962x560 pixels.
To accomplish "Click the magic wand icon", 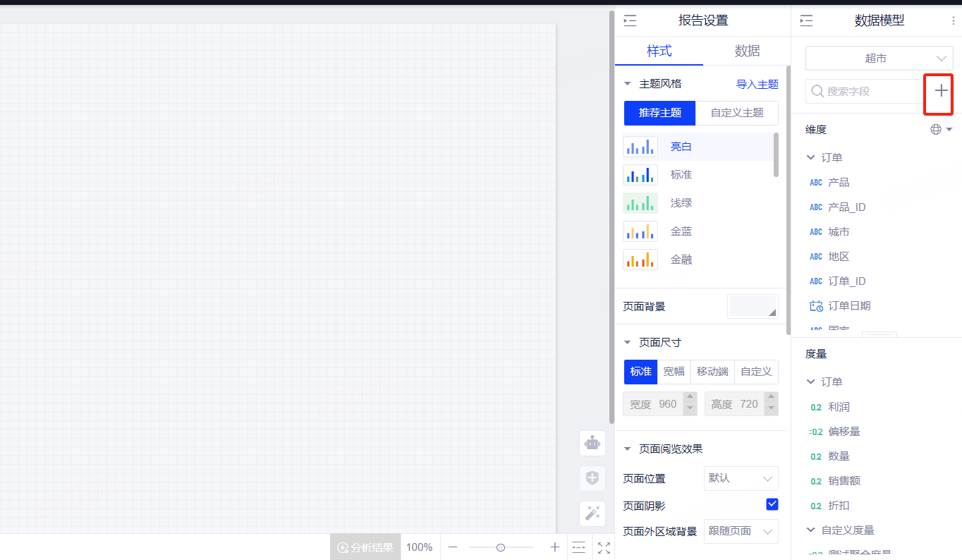I will [x=592, y=513].
